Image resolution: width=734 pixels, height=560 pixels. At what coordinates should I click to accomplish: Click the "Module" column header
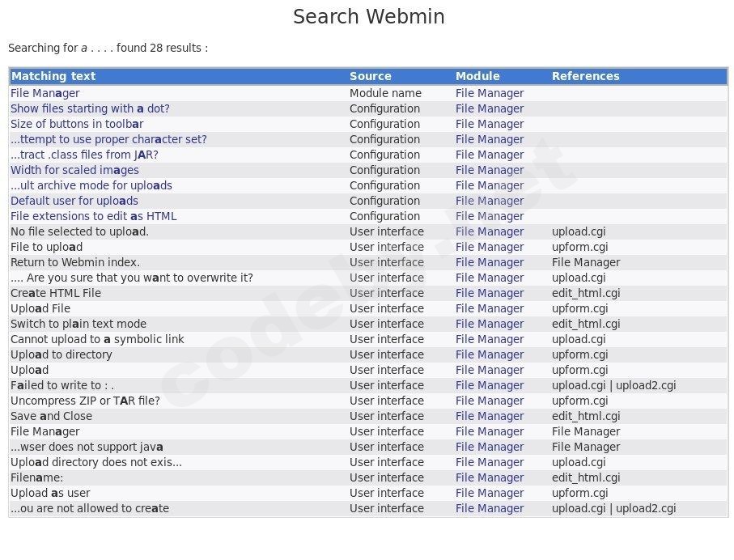pos(477,76)
